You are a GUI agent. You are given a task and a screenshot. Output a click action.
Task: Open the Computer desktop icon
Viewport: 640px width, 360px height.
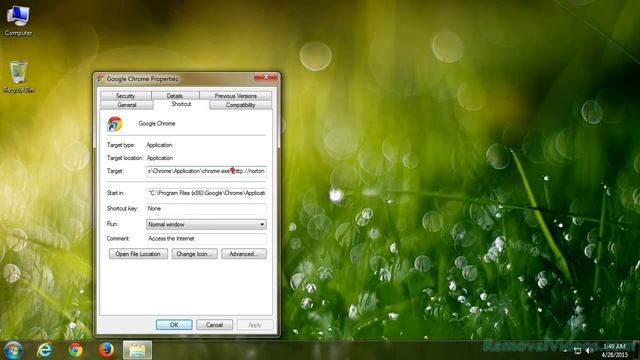[18, 20]
